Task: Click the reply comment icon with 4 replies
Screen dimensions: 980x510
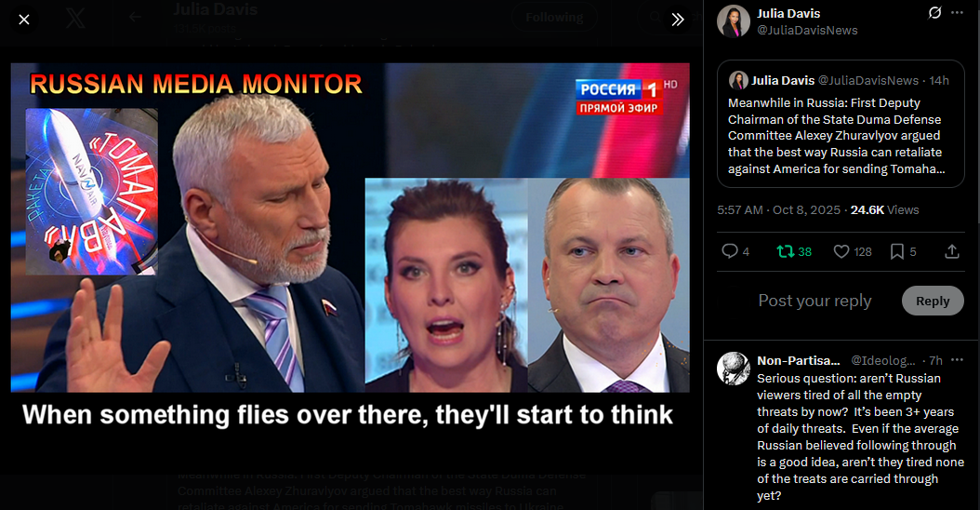Action: tap(729, 251)
